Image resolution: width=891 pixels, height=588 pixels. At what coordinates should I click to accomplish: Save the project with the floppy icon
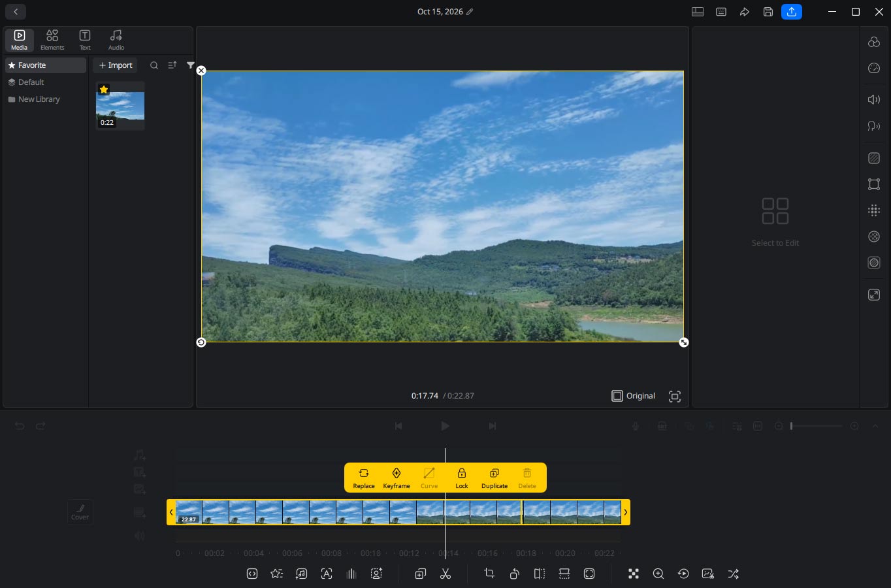[x=768, y=12]
